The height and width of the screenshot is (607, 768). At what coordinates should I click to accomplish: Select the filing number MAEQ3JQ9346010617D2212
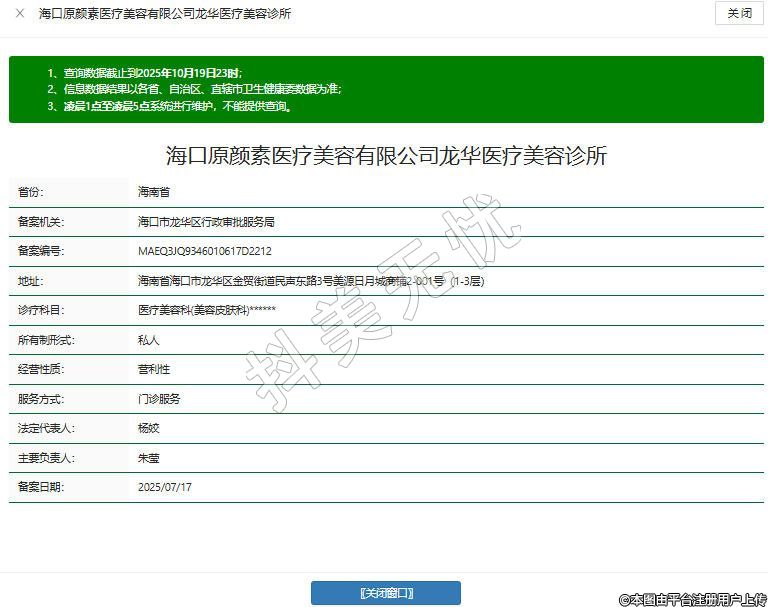click(204, 251)
